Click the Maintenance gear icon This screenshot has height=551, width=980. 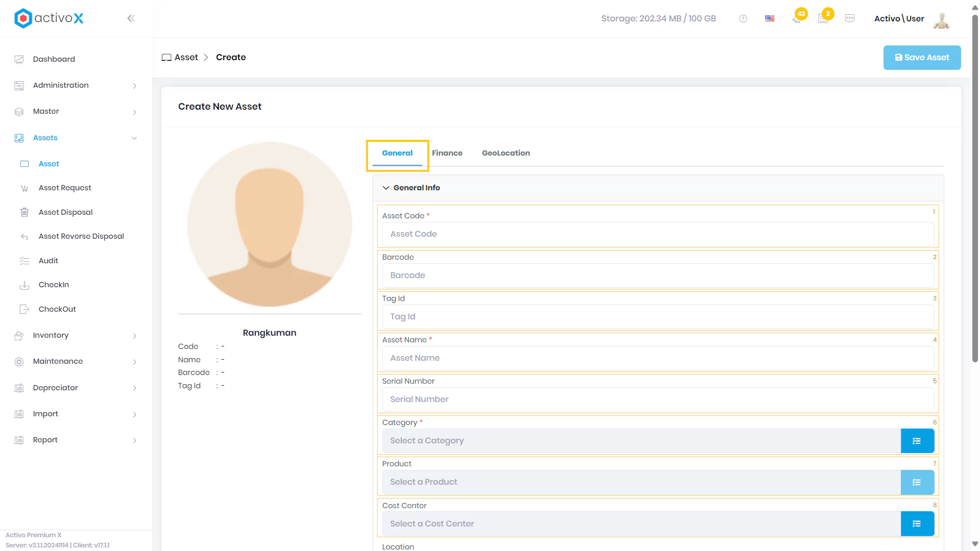[x=19, y=362]
